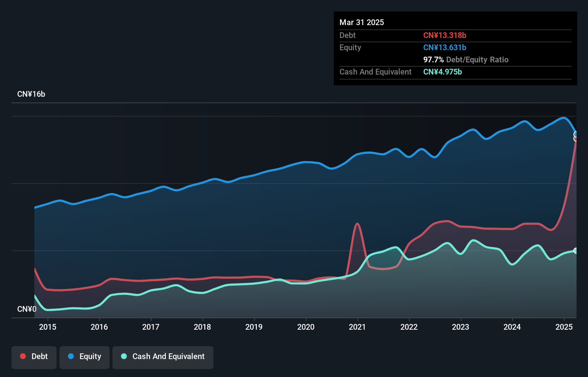Click the 2025 x-axis label
The image size is (588, 377).
point(564,327)
